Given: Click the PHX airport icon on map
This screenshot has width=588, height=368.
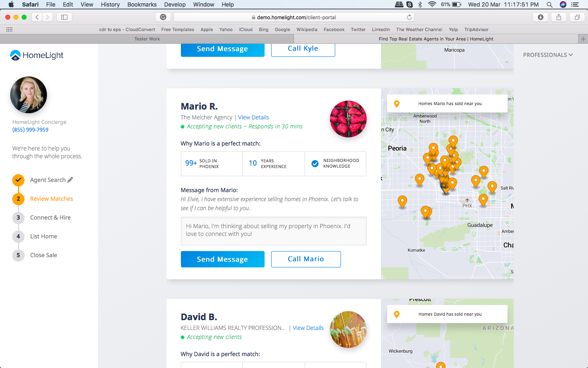Looking at the screenshot, I should (467, 200).
